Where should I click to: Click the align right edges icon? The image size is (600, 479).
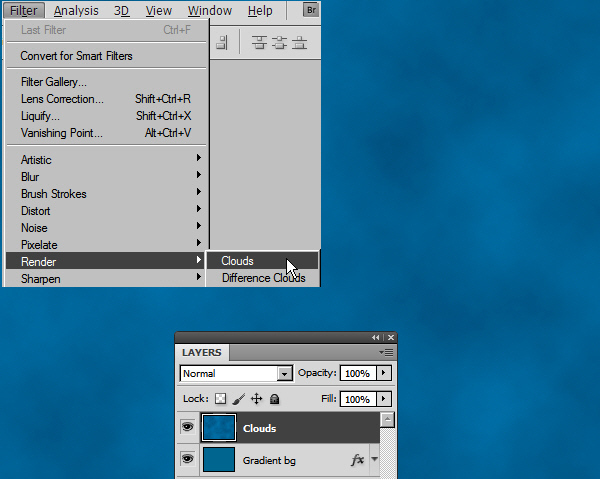click(x=222, y=43)
